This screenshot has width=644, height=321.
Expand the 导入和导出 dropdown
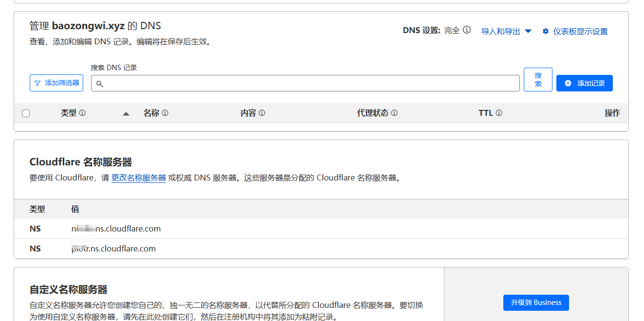tap(506, 31)
